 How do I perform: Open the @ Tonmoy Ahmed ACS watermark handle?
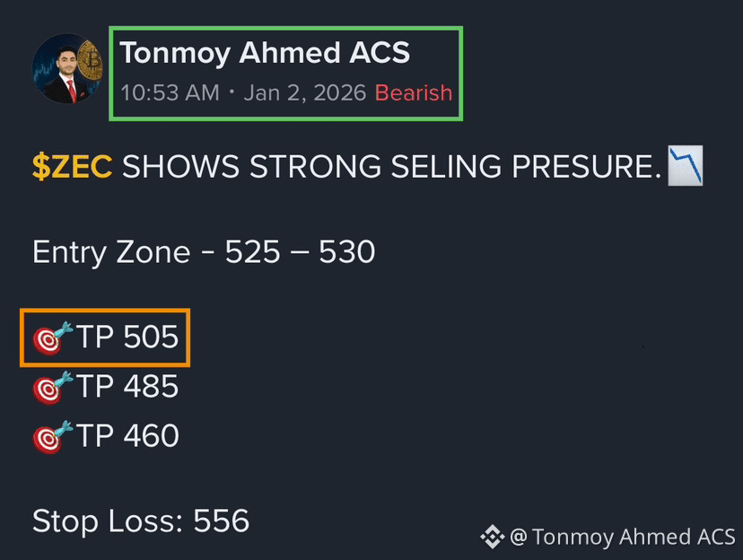click(x=623, y=537)
